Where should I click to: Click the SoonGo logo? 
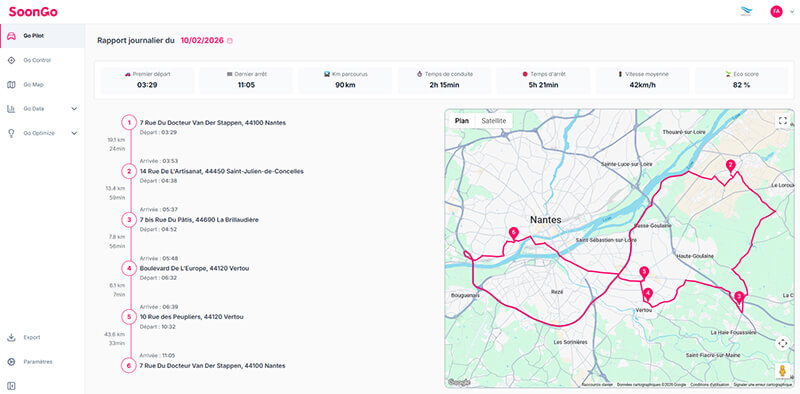[33, 12]
